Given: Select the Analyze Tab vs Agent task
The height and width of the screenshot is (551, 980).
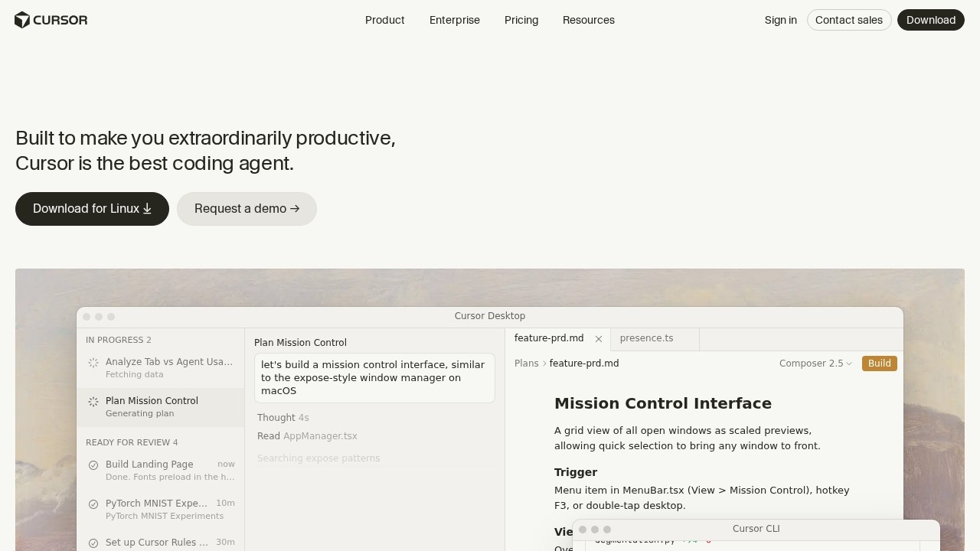Looking at the screenshot, I should point(161,368).
